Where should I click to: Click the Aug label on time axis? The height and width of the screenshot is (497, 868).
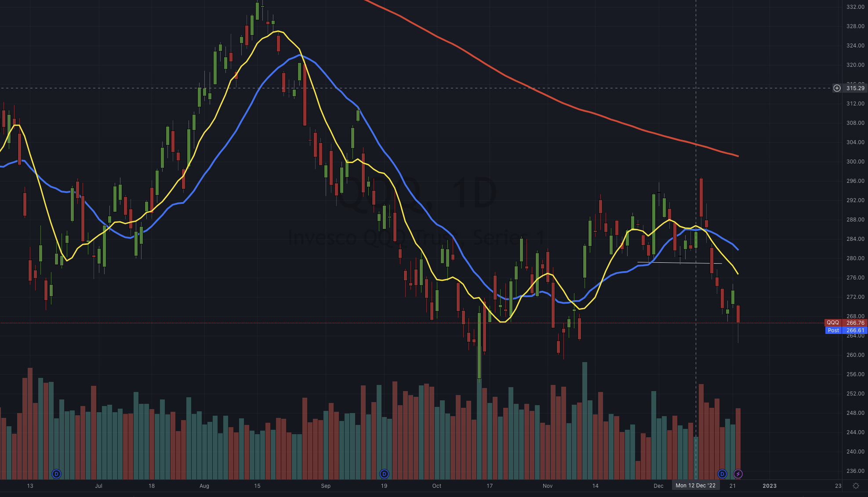204,486
